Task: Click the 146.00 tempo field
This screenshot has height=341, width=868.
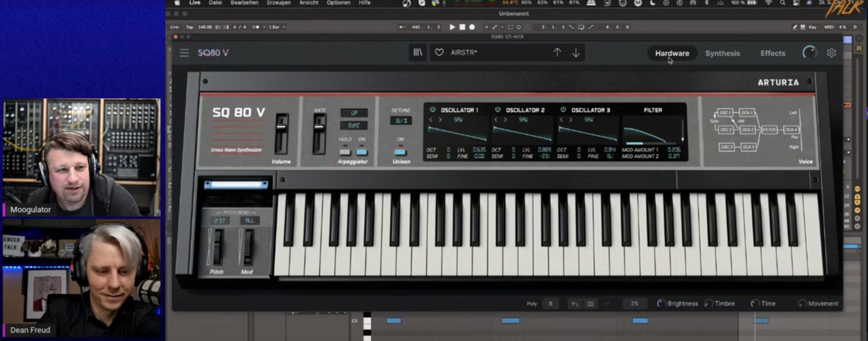Action: pos(205,27)
